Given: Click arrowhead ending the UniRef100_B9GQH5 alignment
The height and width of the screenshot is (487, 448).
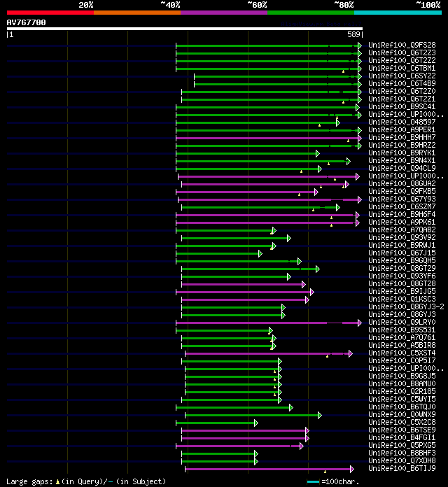Looking at the screenshot, I should (300, 261).
